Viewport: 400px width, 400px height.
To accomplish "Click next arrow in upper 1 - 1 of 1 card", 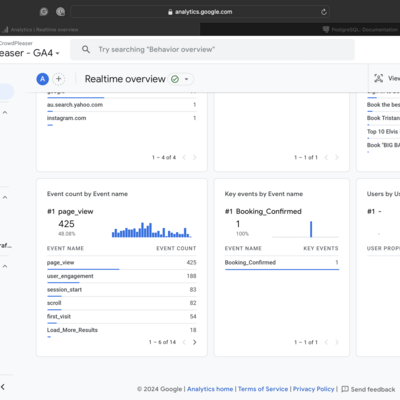I will click(337, 157).
